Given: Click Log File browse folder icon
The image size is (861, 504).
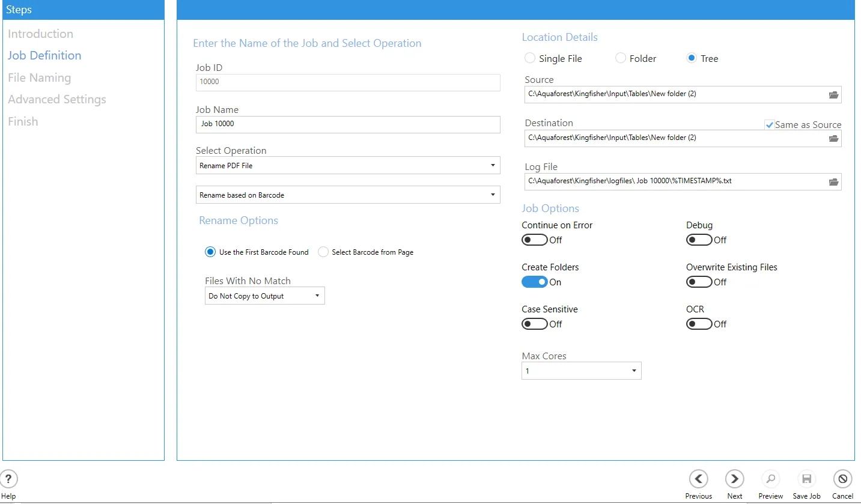Looking at the screenshot, I should [x=833, y=182].
